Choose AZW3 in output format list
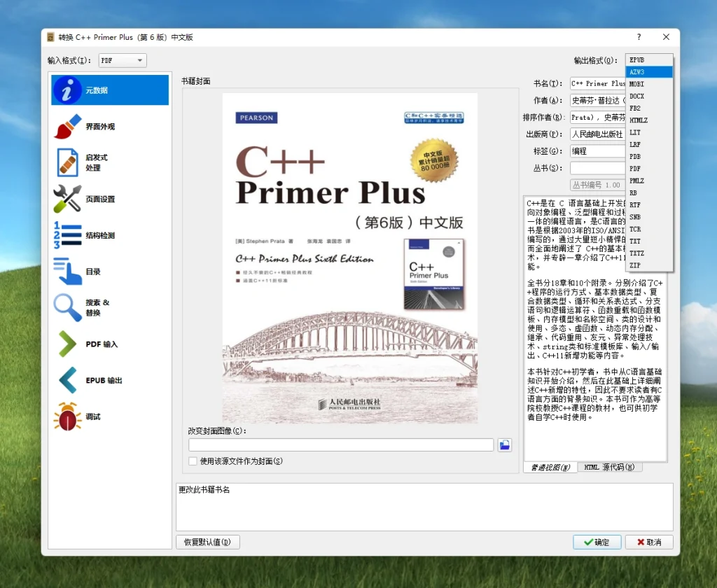 (x=649, y=72)
